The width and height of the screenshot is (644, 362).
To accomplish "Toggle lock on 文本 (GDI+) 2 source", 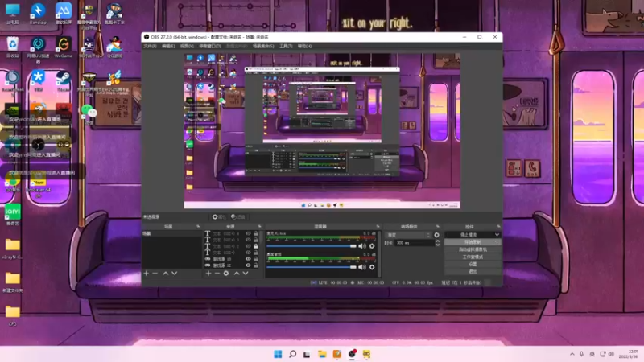I will pos(256,246).
